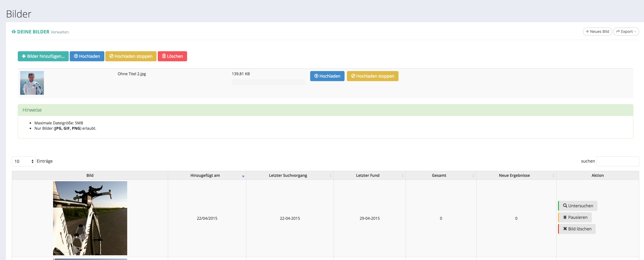644x260 pixels.
Task: Click the 139.81 KB file size text
Action: point(240,74)
